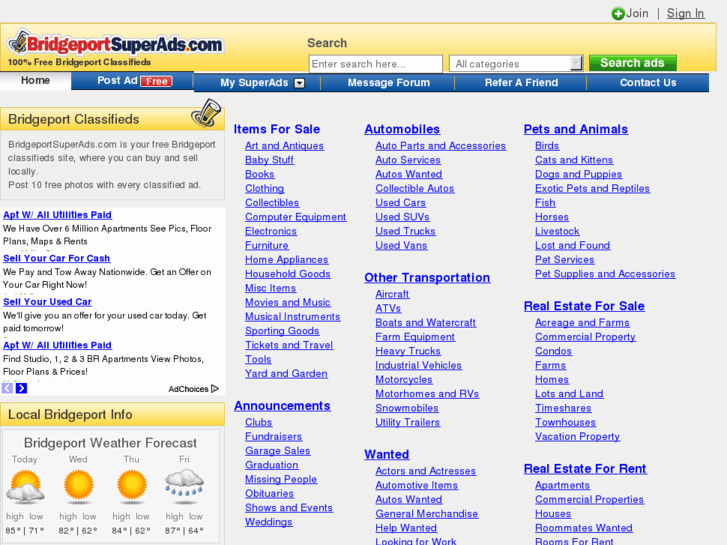Open Yard and Garden category
The image size is (727, 545).
[286, 374]
